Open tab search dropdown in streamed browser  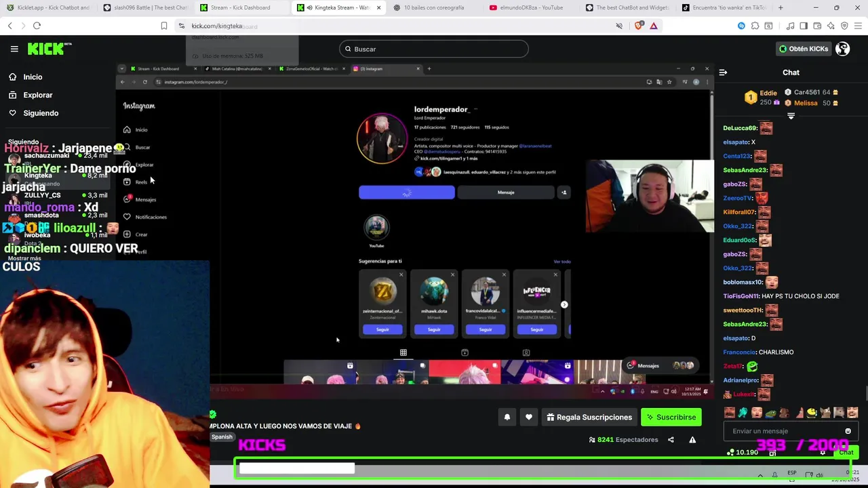click(122, 68)
